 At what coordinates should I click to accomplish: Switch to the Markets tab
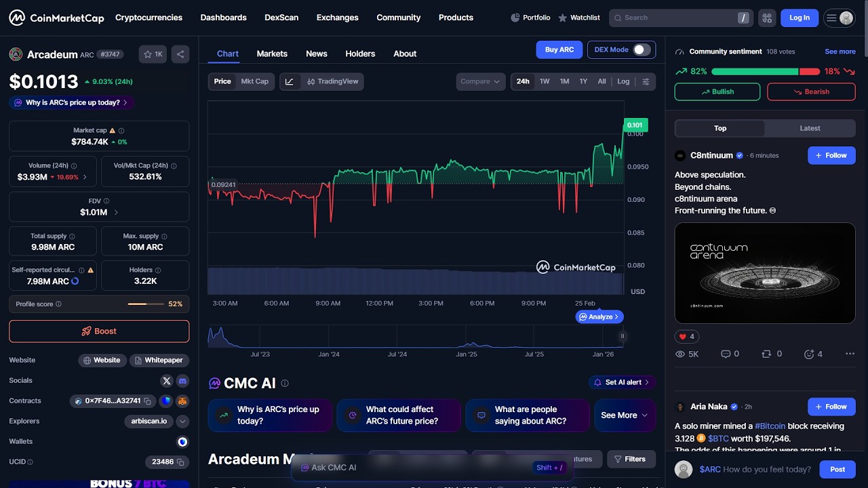272,54
